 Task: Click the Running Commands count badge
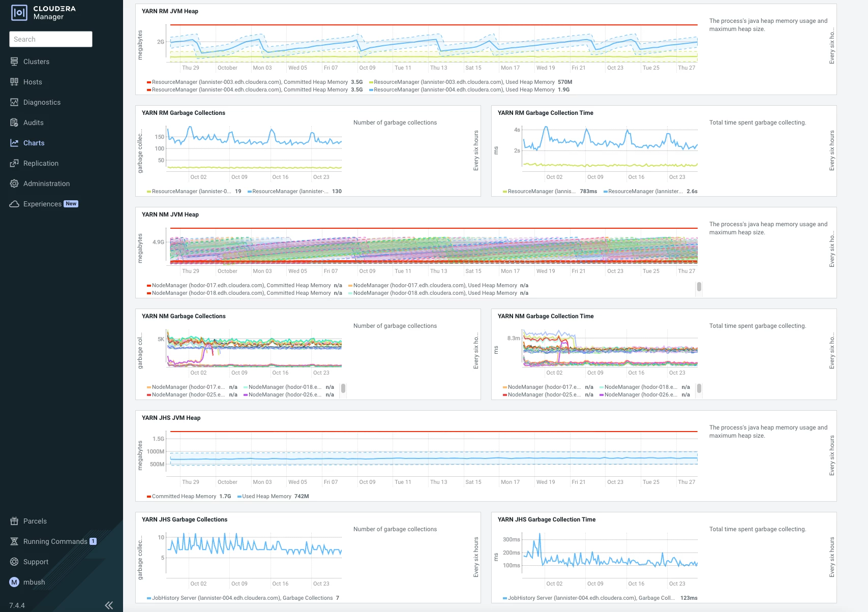(x=93, y=541)
